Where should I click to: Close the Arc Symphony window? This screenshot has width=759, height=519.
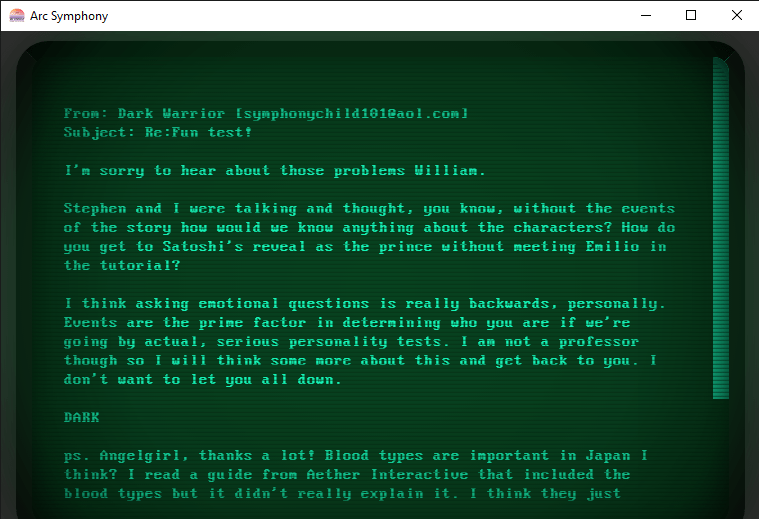point(736,15)
